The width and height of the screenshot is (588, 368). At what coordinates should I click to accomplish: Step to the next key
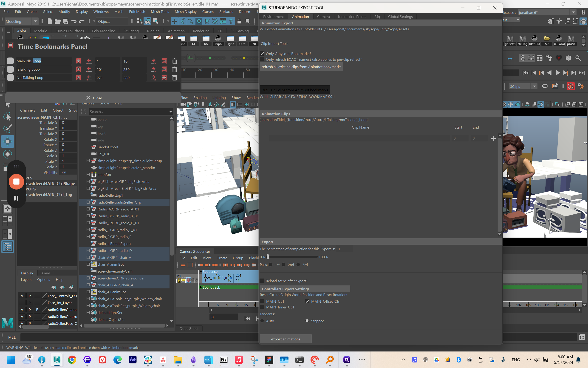click(566, 72)
